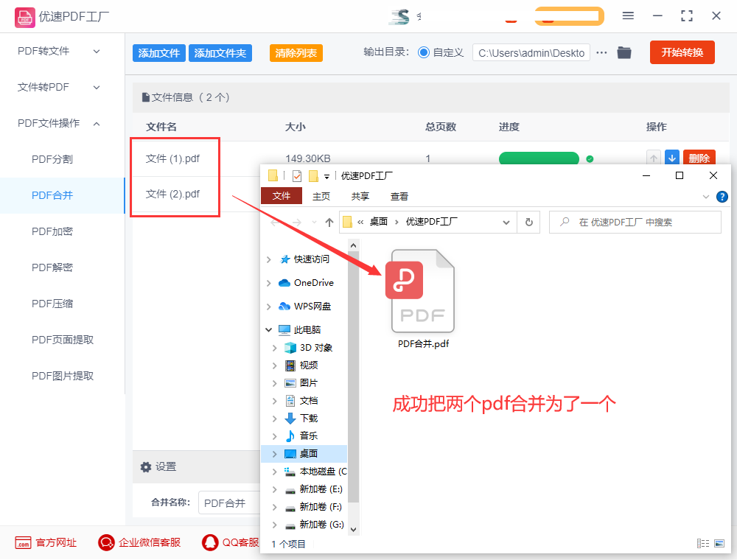
Task: Switch Explorer to large icons view
Action: click(719, 544)
